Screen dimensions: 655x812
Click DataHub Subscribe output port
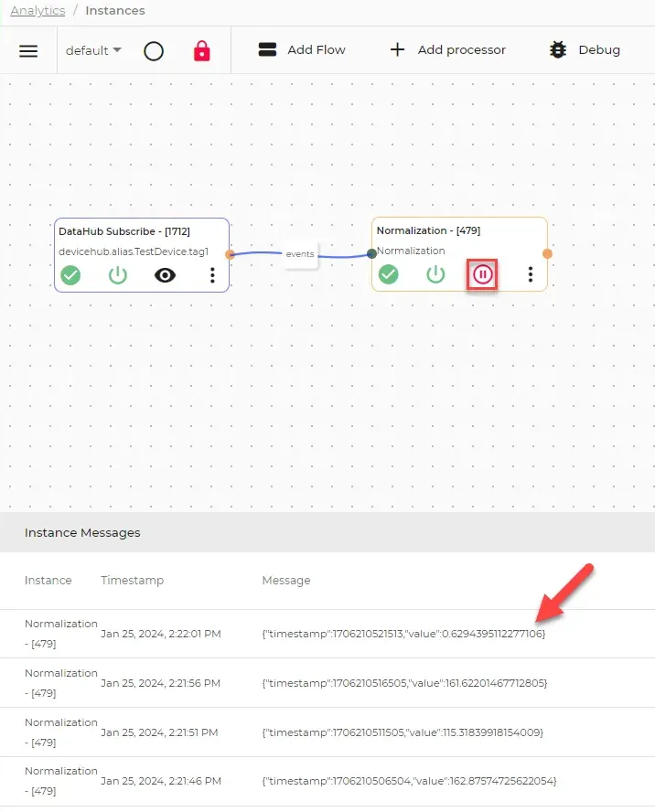pyautogui.click(x=230, y=254)
